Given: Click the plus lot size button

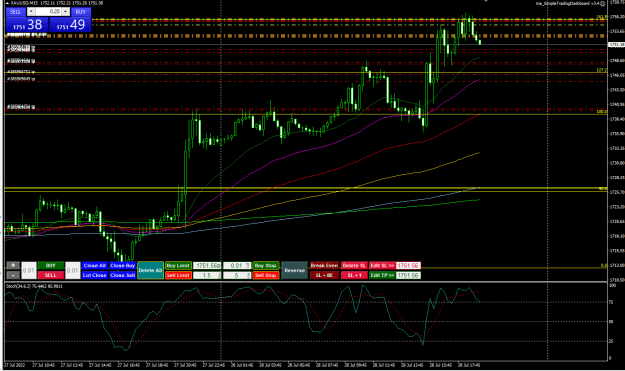Looking at the screenshot, I should pyautogui.click(x=13, y=265).
